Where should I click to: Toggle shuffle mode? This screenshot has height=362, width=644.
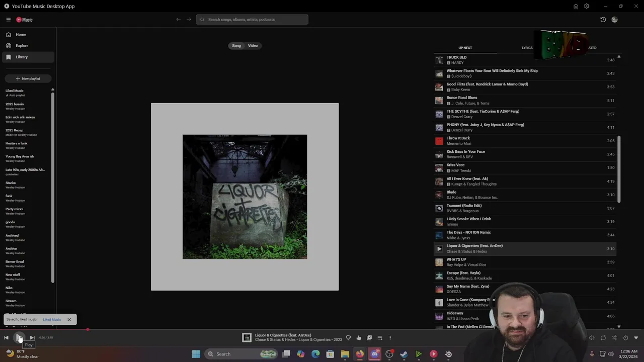tap(614, 338)
